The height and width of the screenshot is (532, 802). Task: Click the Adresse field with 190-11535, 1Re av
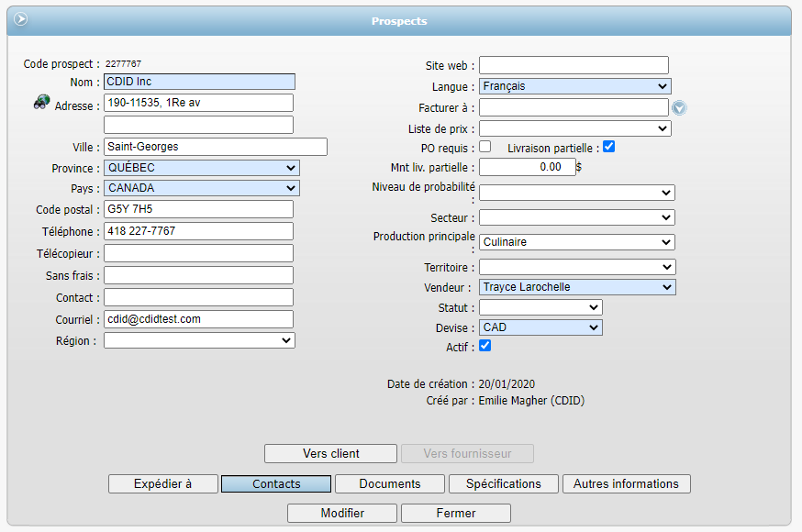(198, 103)
